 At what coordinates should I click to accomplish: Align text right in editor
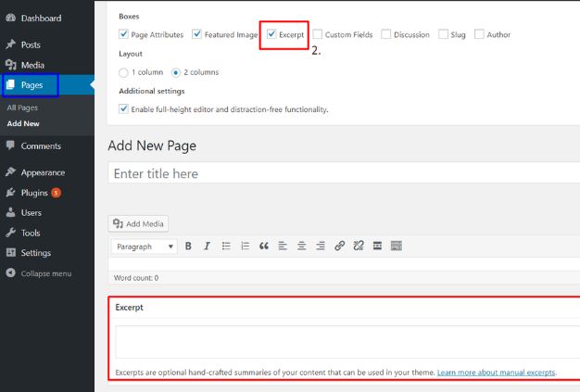coord(321,246)
